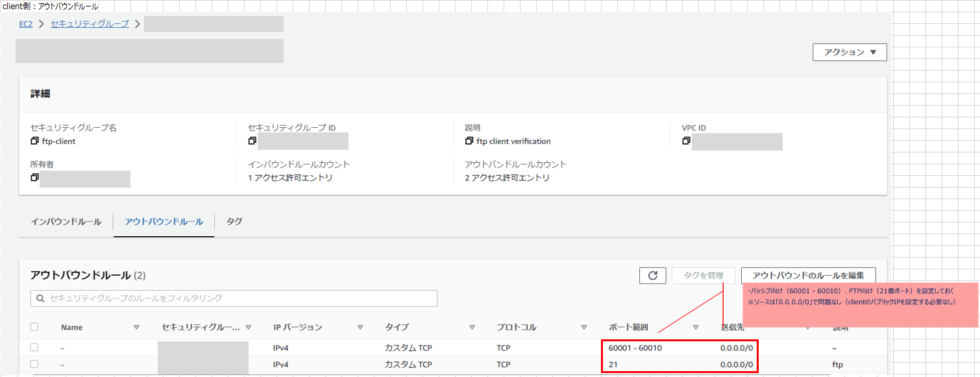The height and width of the screenshot is (377, 980).
Task: Go to EC2 breadcrumb link
Action: (26, 24)
